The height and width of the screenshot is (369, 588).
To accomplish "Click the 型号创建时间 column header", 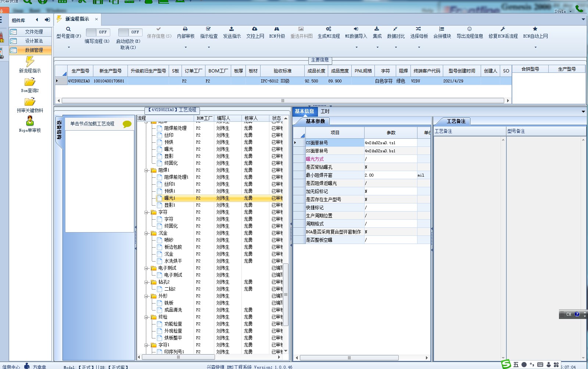I will point(462,71).
